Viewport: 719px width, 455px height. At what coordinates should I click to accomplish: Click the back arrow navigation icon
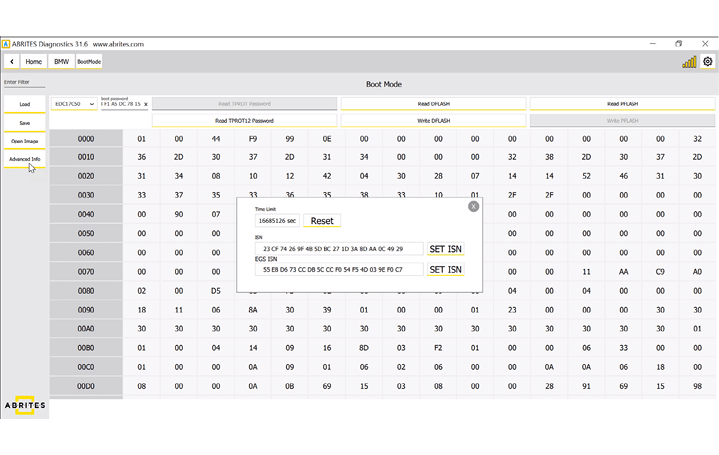click(x=12, y=61)
